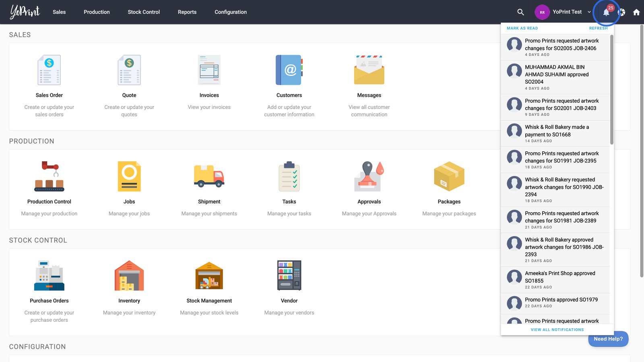Click the Approvals stamp icon

pos(369,177)
